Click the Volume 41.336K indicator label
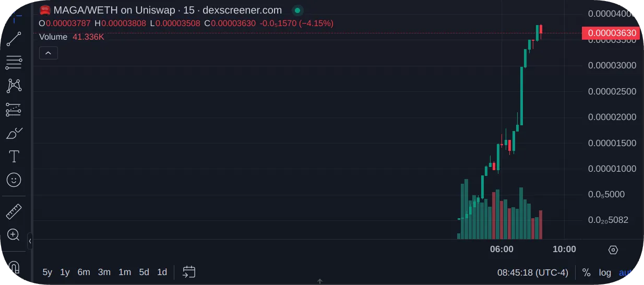Image resolution: width=644 pixels, height=285 pixels. click(x=71, y=37)
